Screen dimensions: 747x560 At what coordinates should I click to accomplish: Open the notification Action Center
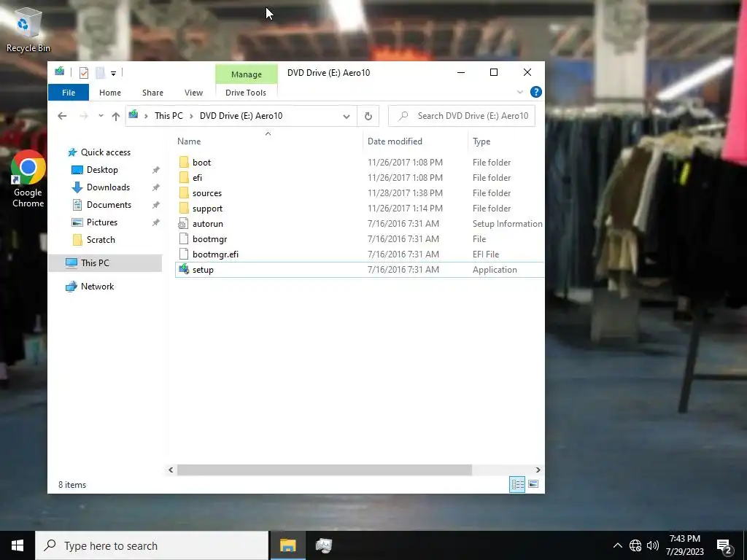tap(724, 547)
